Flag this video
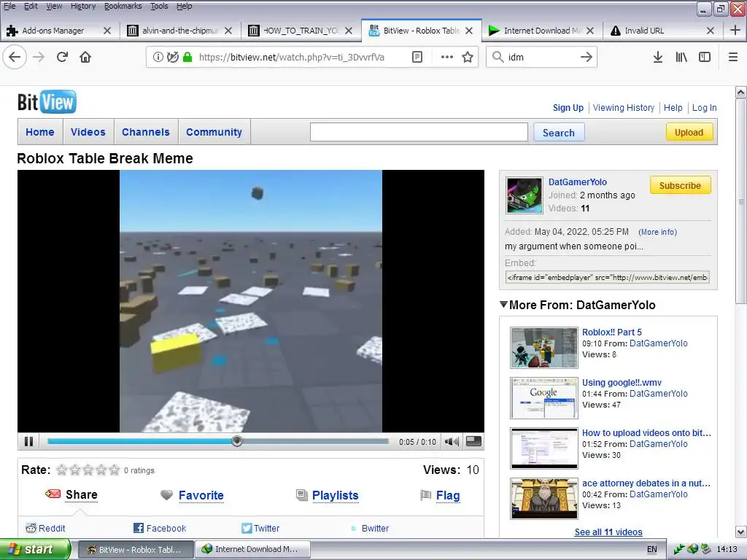Viewport: 747px width, 560px height. 448,495
